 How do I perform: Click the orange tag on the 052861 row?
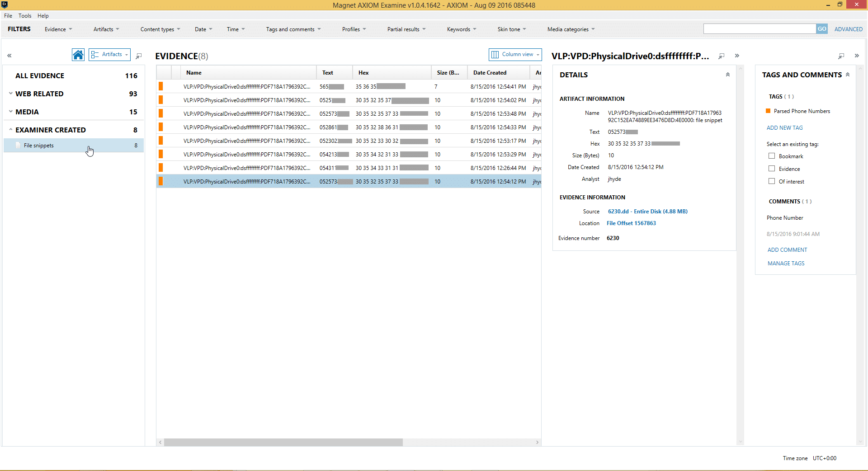(x=160, y=127)
